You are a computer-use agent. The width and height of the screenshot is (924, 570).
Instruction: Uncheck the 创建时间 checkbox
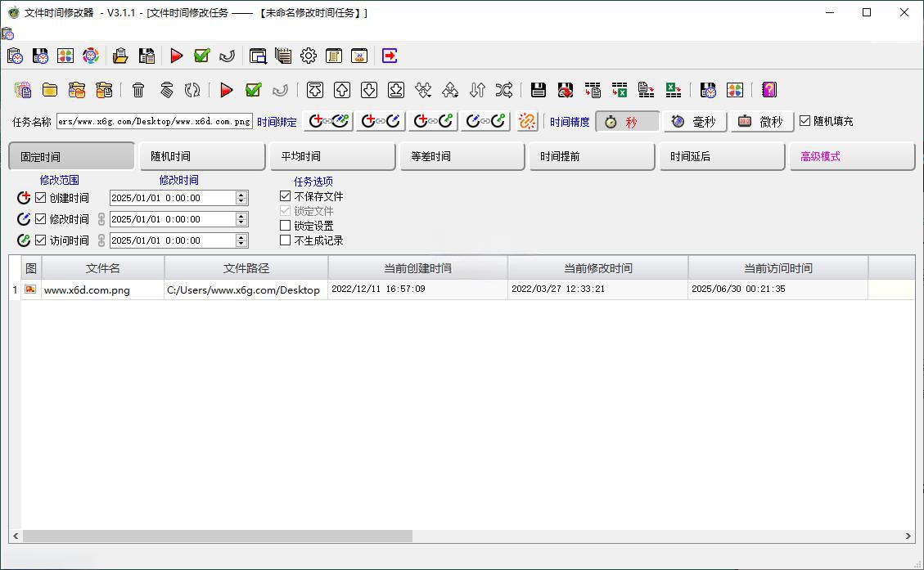(x=41, y=198)
